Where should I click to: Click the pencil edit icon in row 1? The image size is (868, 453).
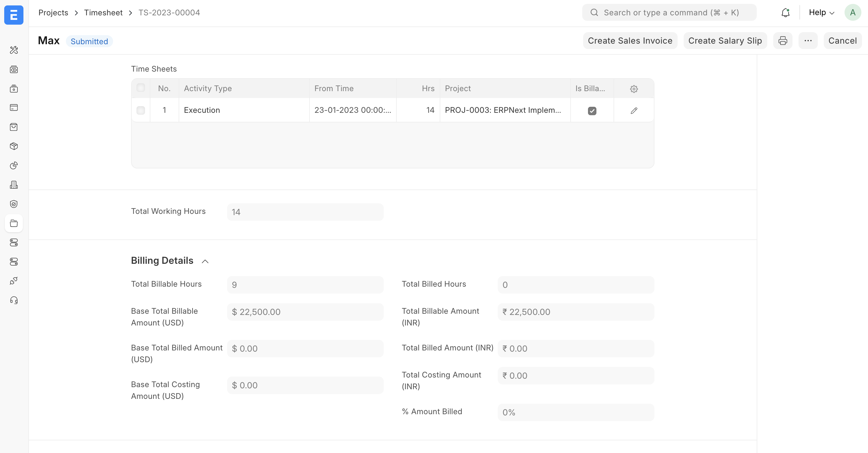pos(634,111)
